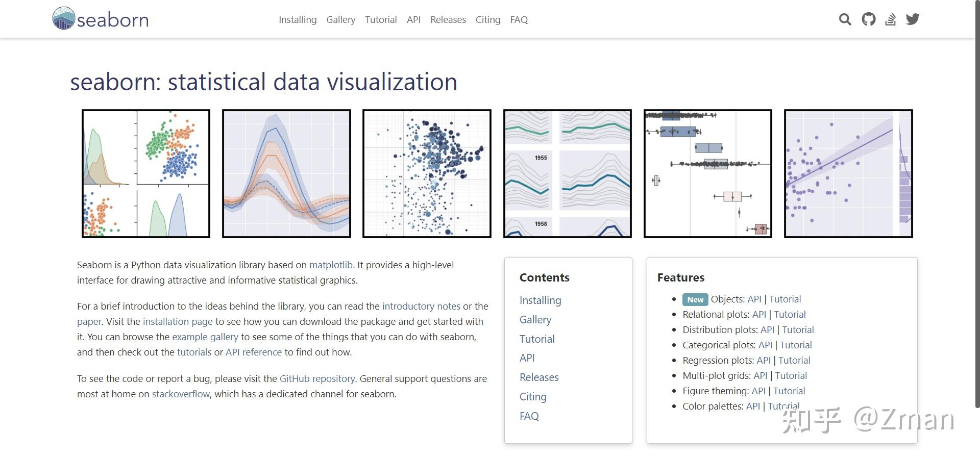Click Installing in the Contents box

click(x=540, y=300)
